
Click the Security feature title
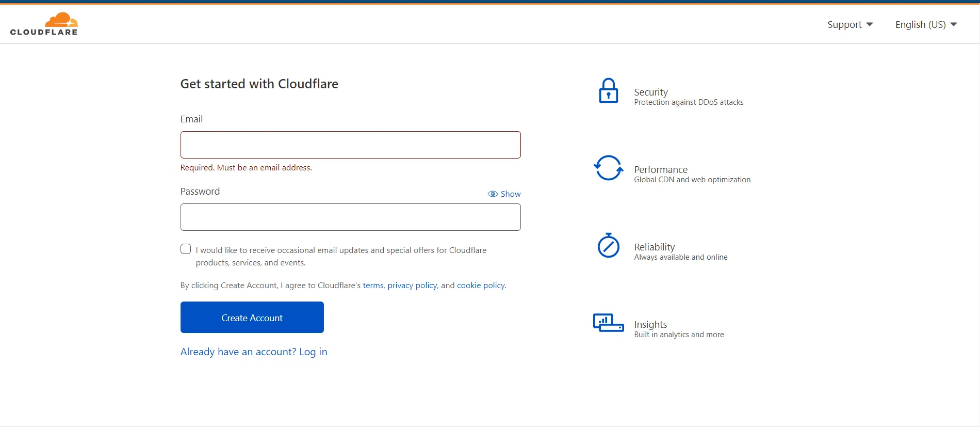tap(651, 92)
